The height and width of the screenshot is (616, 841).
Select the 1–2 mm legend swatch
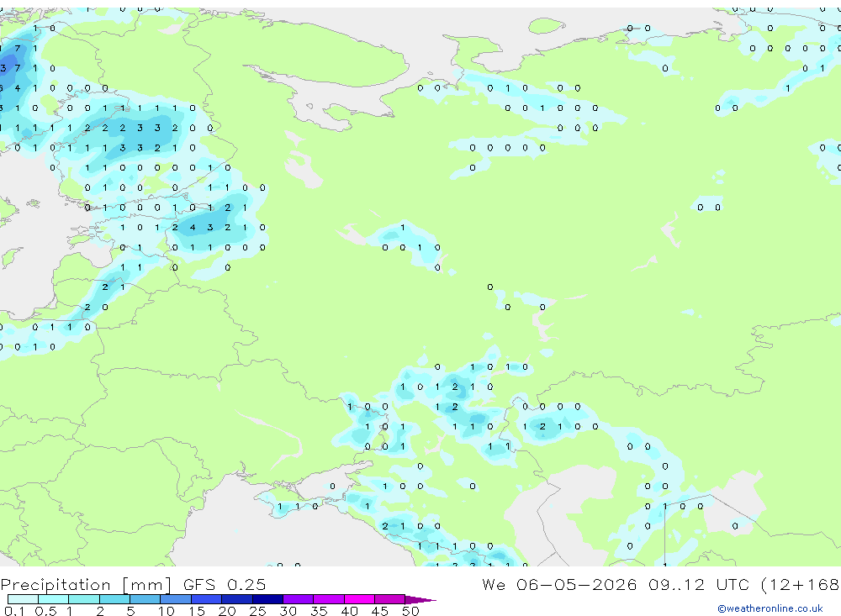(x=84, y=599)
